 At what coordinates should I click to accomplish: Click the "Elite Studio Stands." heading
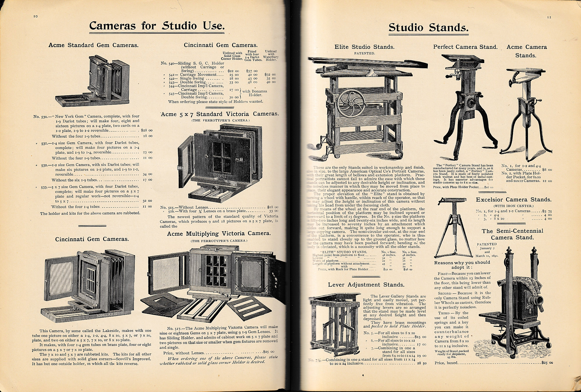364,47
